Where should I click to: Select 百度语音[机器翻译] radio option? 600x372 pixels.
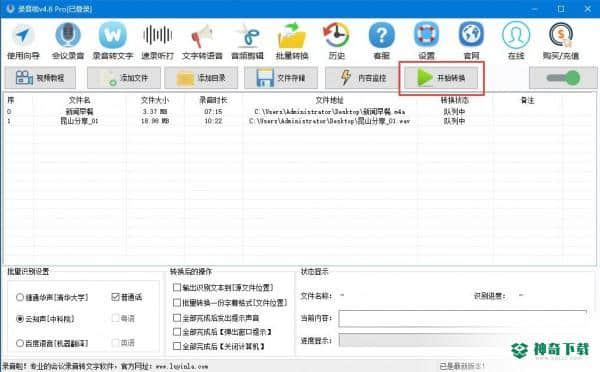[52, 343]
